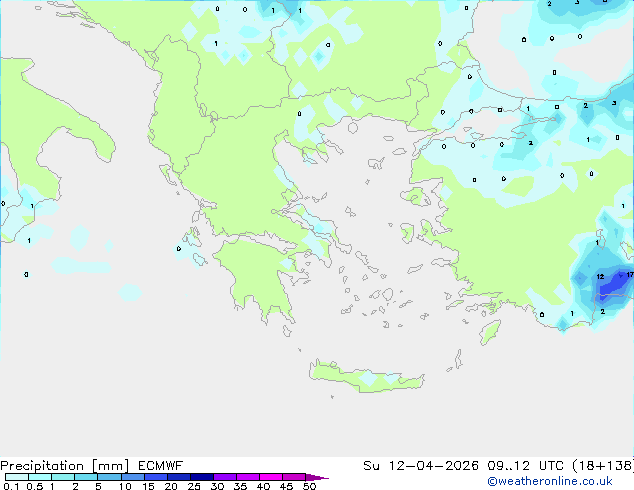Click the '10' legend scale label
634x490 pixels.
[125, 486]
